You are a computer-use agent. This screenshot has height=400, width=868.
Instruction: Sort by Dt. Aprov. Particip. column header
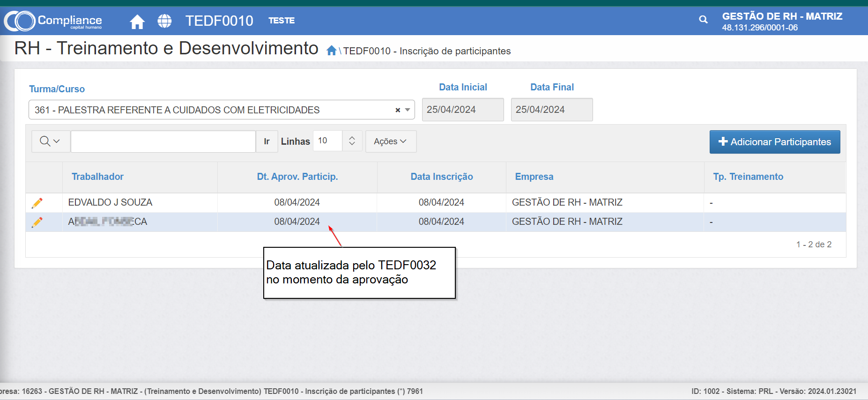tap(297, 177)
